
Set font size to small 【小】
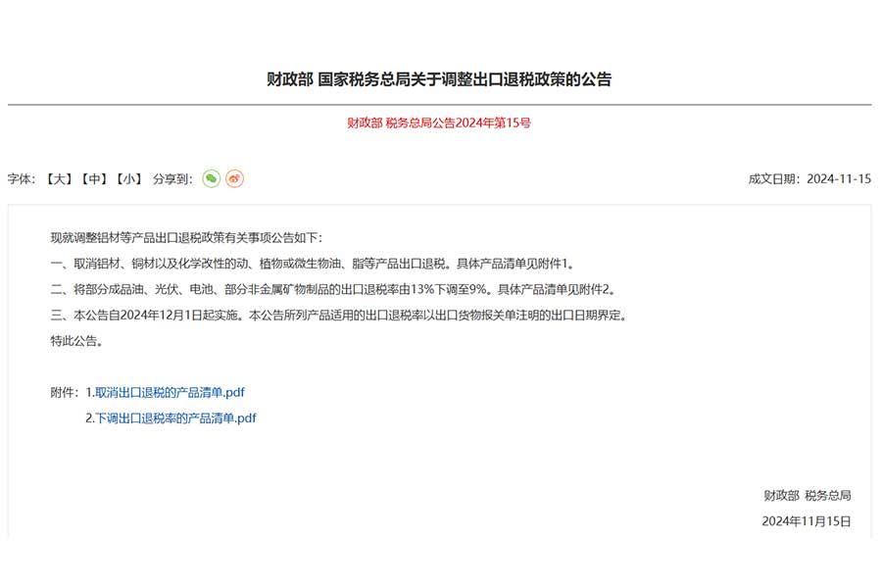128,179
